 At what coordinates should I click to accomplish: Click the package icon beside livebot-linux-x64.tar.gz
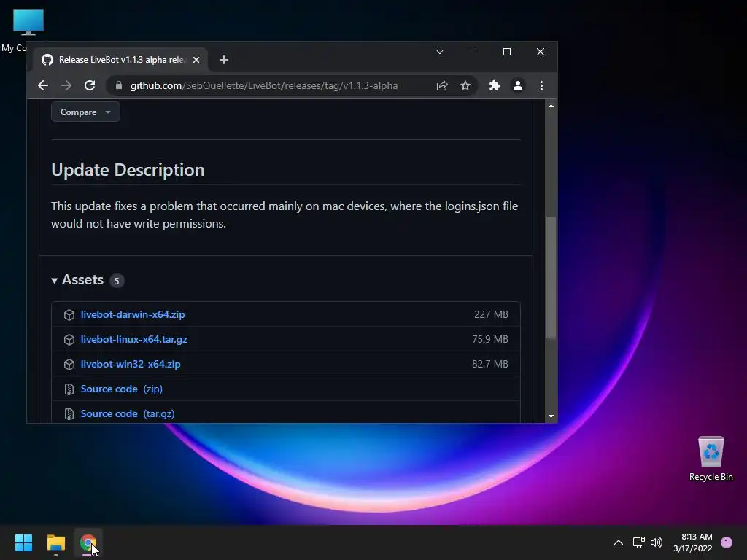click(69, 340)
